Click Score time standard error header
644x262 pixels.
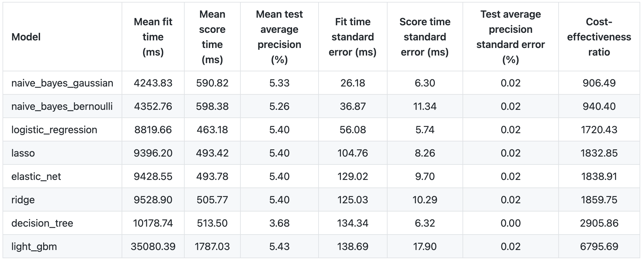(425, 37)
